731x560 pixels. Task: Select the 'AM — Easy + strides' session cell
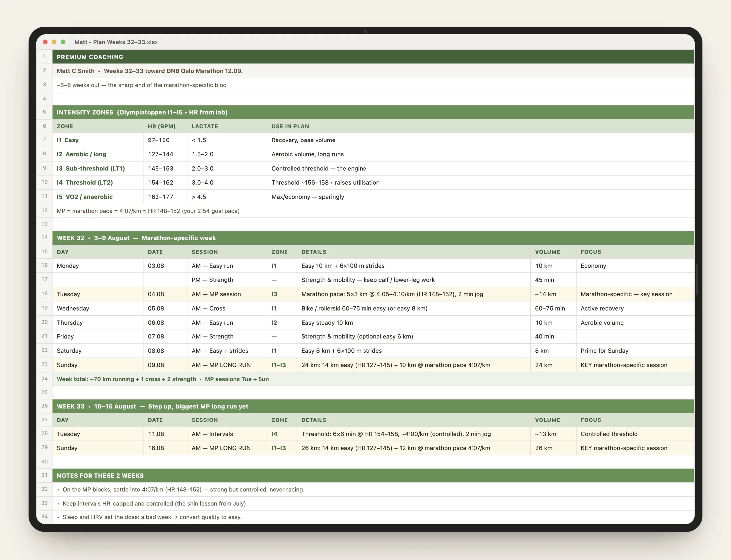click(227, 351)
